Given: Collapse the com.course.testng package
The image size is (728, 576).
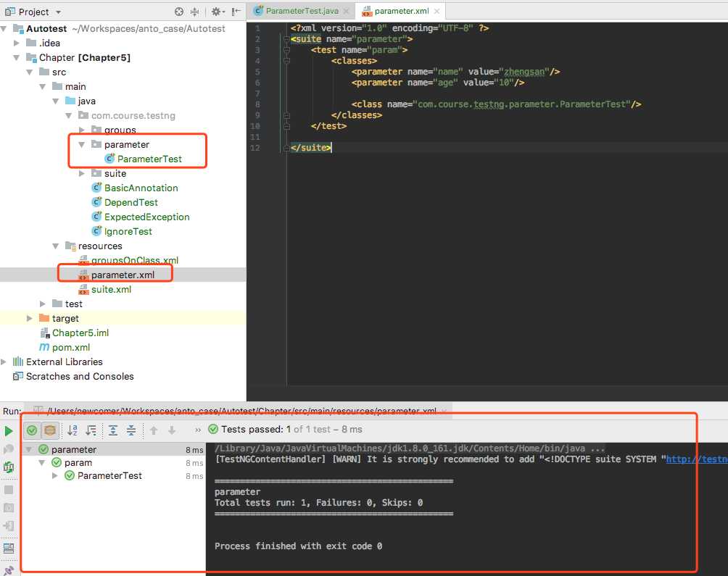Looking at the screenshot, I should point(69,115).
